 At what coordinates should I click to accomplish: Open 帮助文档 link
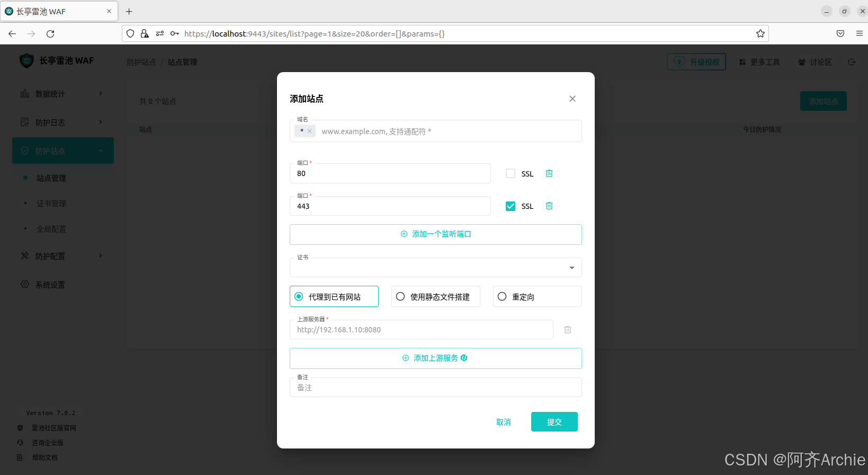(x=45, y=458)
